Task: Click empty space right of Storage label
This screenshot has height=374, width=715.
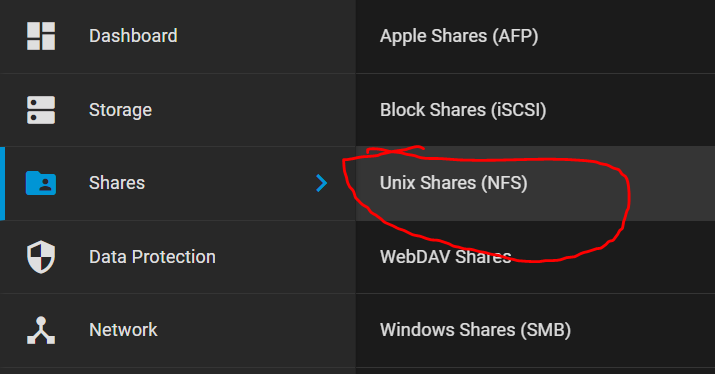Action: point(251,110)
